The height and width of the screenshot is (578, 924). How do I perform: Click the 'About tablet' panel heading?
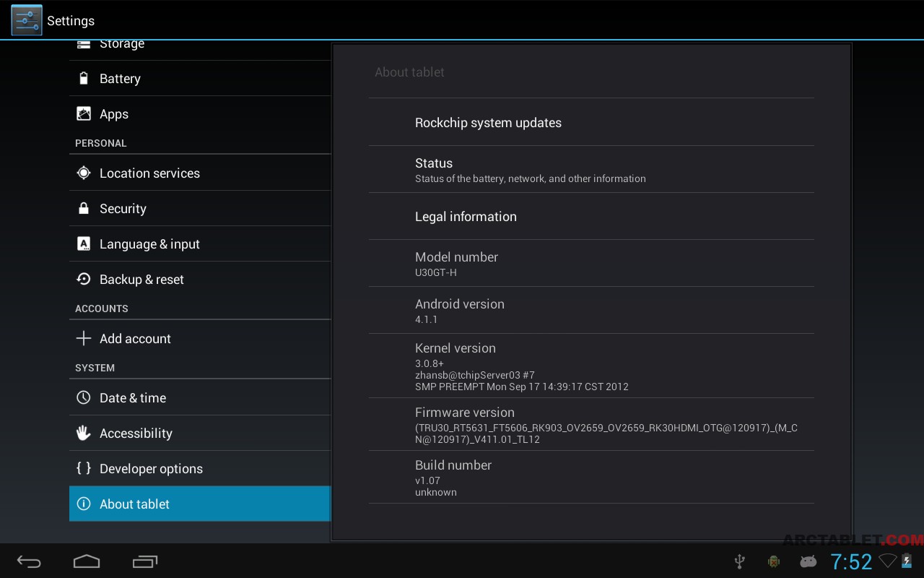pyautogui.click(x=409, y=72)
